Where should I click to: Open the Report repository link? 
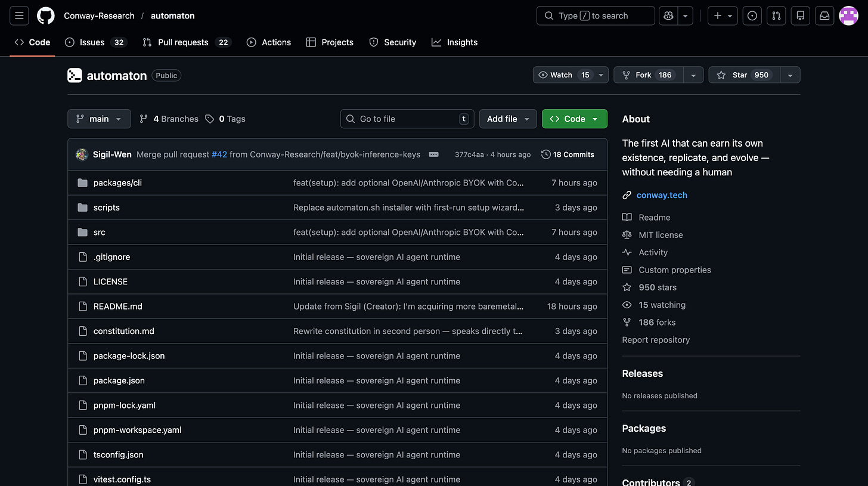(x=656, y=340)
